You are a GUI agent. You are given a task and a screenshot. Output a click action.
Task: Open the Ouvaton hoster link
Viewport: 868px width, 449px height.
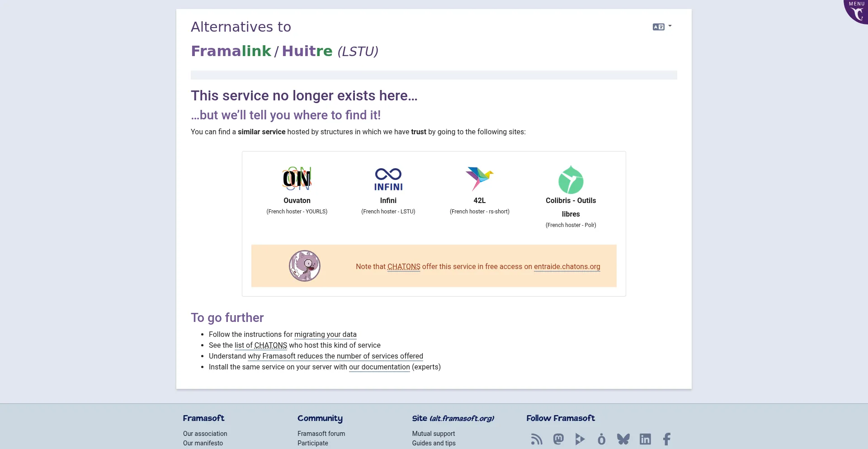click(297, 200)
